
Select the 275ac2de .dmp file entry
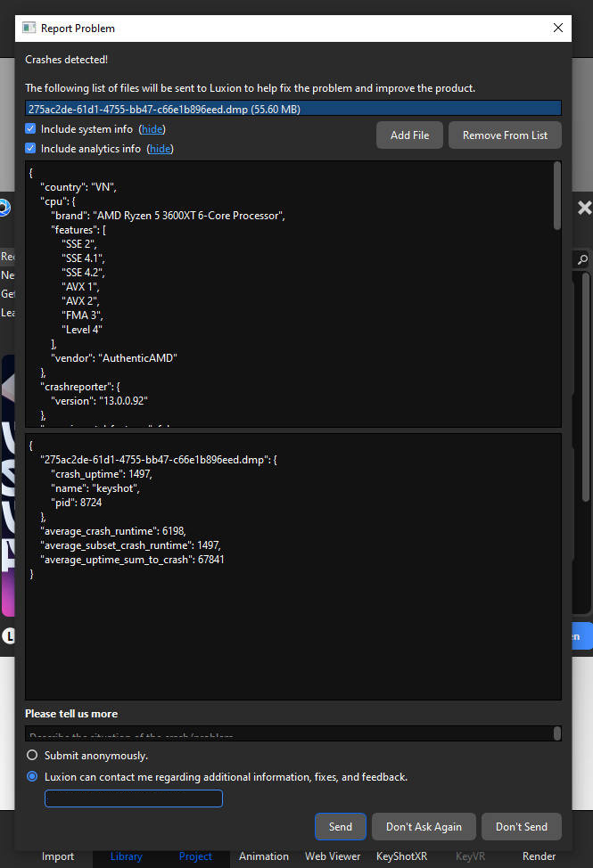(292, 109)
